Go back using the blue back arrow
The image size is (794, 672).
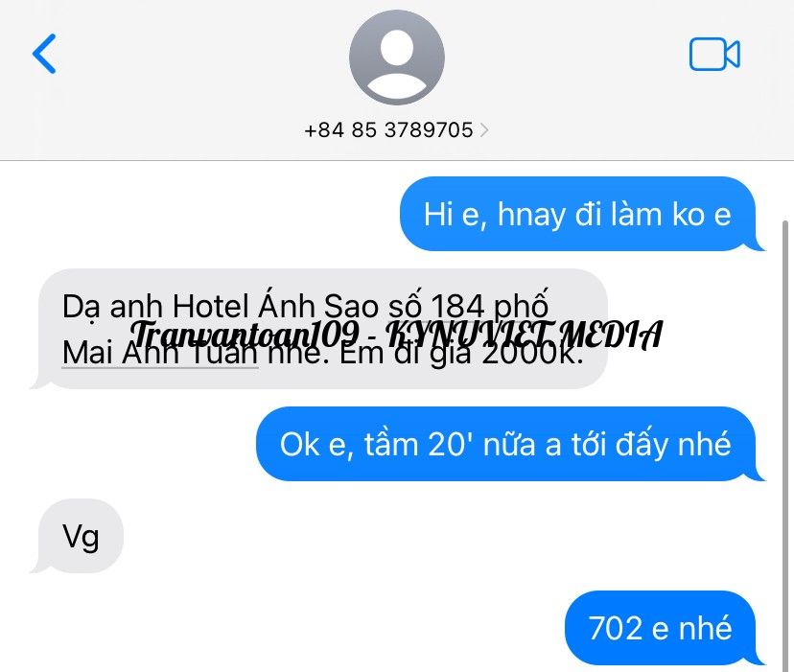tap(44, 54)
